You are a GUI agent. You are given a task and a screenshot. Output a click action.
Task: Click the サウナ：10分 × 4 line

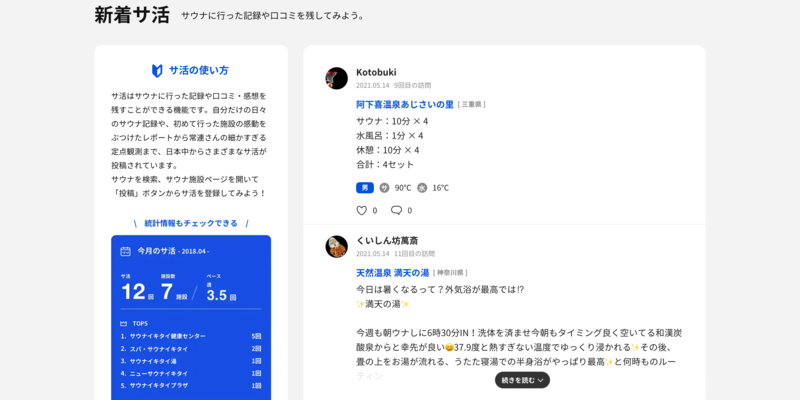click(392, 121)
